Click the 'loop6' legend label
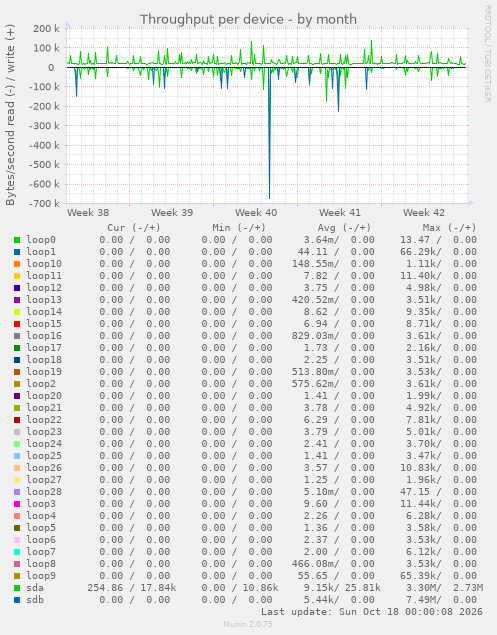Image resolution: width=497 pixels, height=635 pixels. [41, 540]
